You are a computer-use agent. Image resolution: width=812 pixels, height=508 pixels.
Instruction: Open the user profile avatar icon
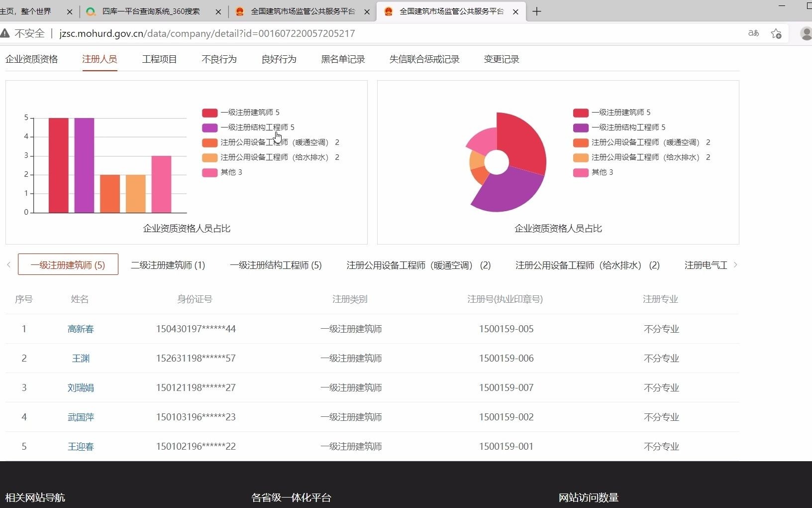pos(807,33)
